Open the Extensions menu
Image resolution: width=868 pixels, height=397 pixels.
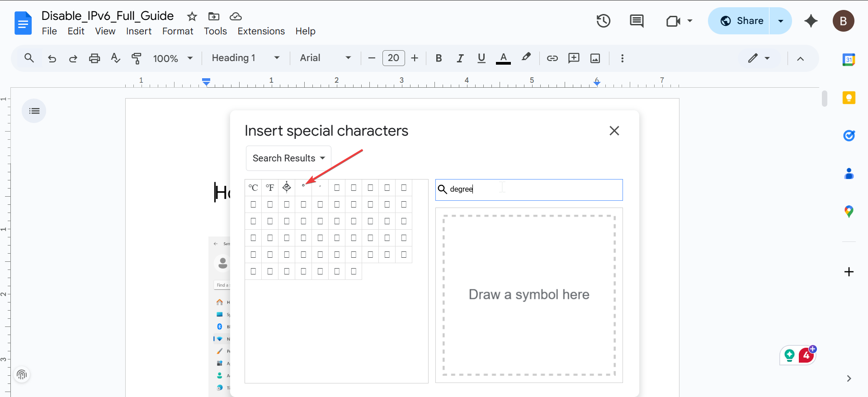coord(261,31)
